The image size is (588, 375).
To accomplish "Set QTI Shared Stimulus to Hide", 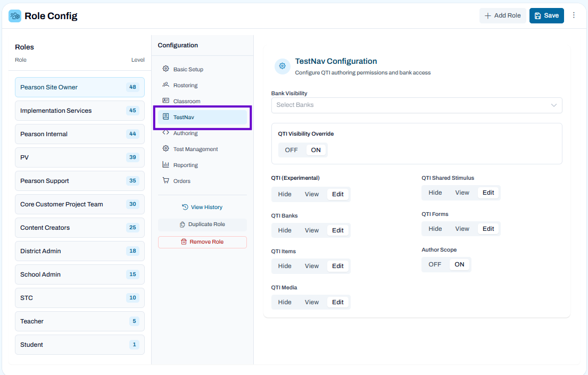I will [435, 193].
